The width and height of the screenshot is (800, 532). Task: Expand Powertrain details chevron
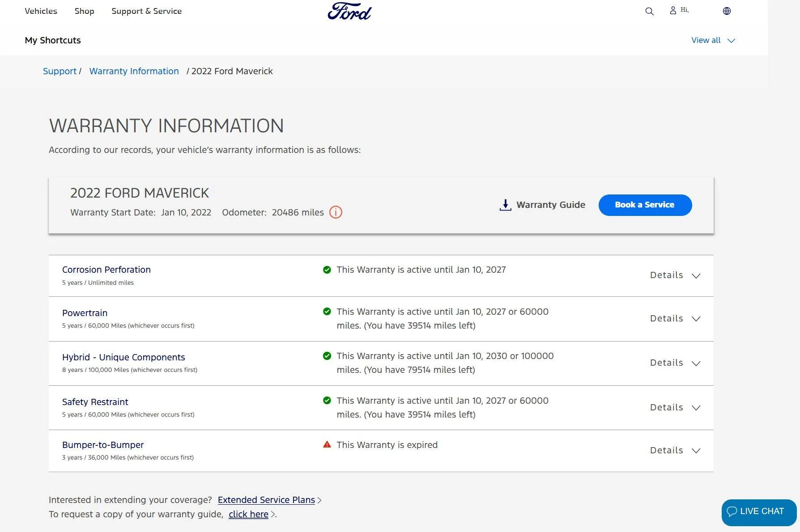point(696,319)
